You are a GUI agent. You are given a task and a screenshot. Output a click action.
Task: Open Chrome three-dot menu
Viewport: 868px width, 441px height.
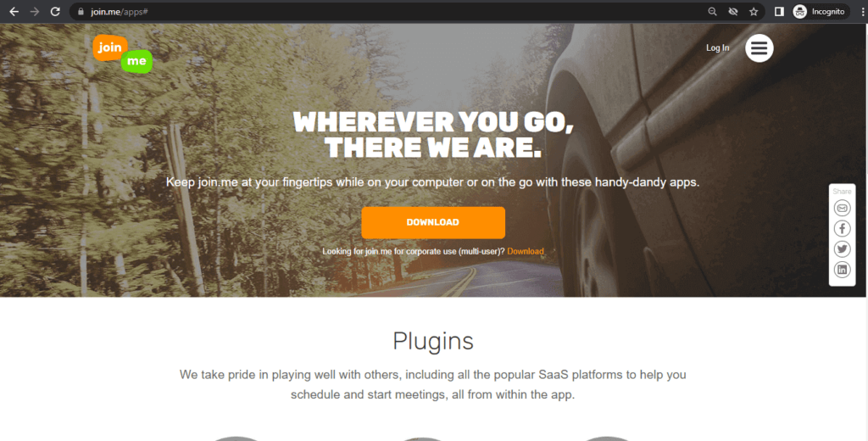862,12
